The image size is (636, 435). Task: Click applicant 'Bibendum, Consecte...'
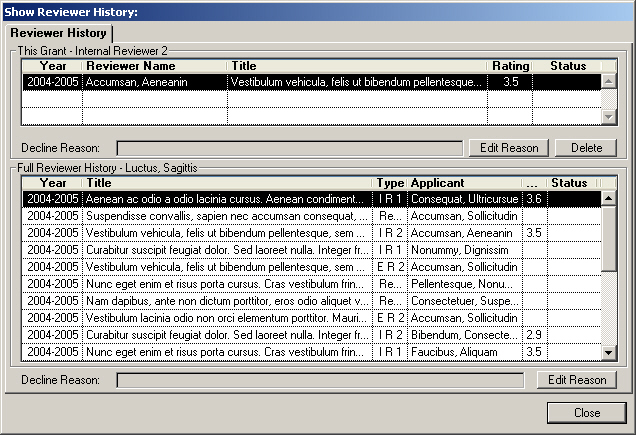465,335
